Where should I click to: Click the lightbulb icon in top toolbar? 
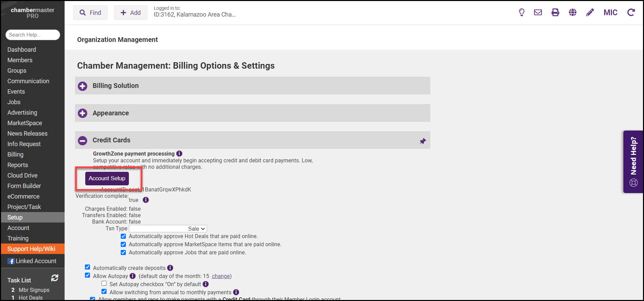[522, 13]
